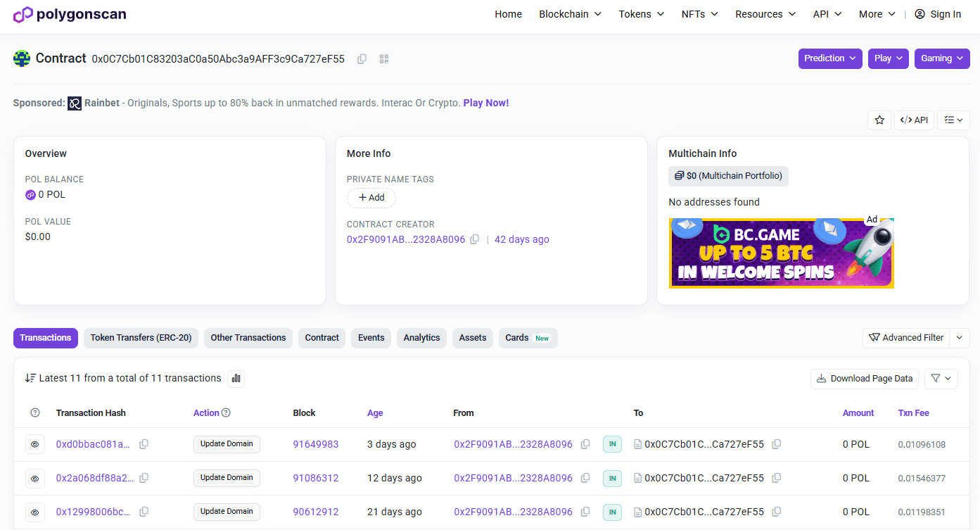Open the More menu
The height and width of the screenshot is (530, 980).
[877, 14]
